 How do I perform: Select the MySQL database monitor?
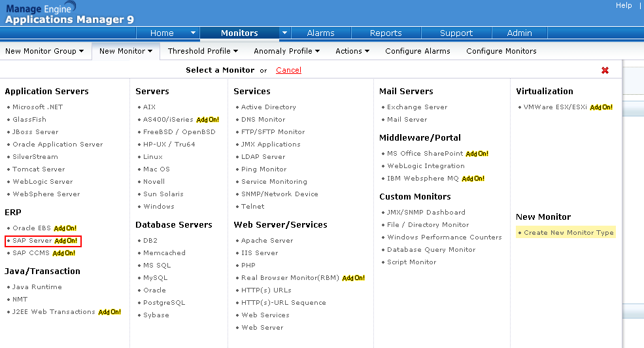pos(155,278)
